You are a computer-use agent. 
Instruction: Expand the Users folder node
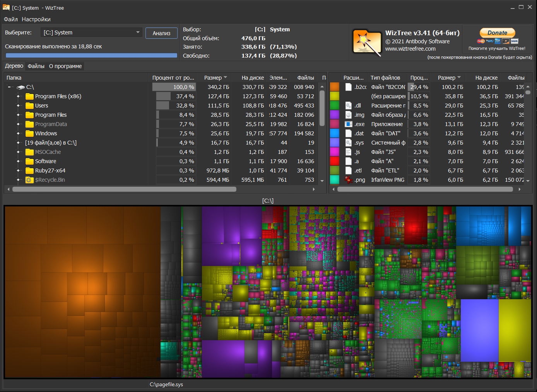(x=18, y=106)
